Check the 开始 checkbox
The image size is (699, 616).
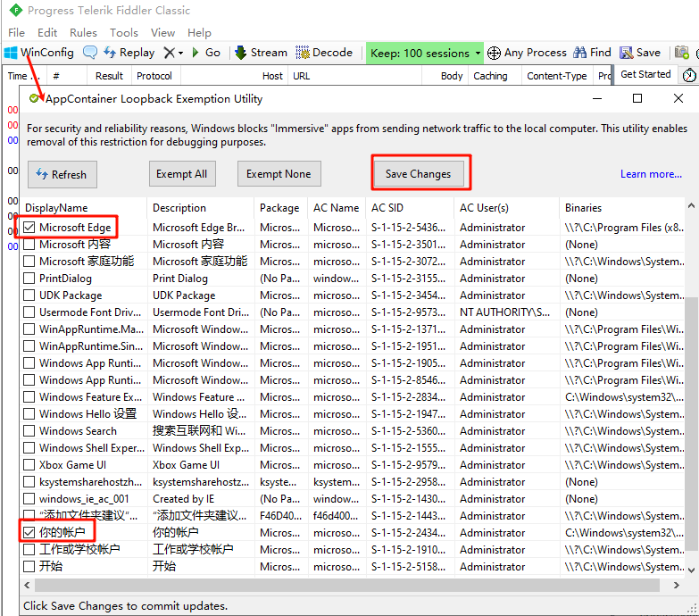pyautogui.click(x=29, y=567)
